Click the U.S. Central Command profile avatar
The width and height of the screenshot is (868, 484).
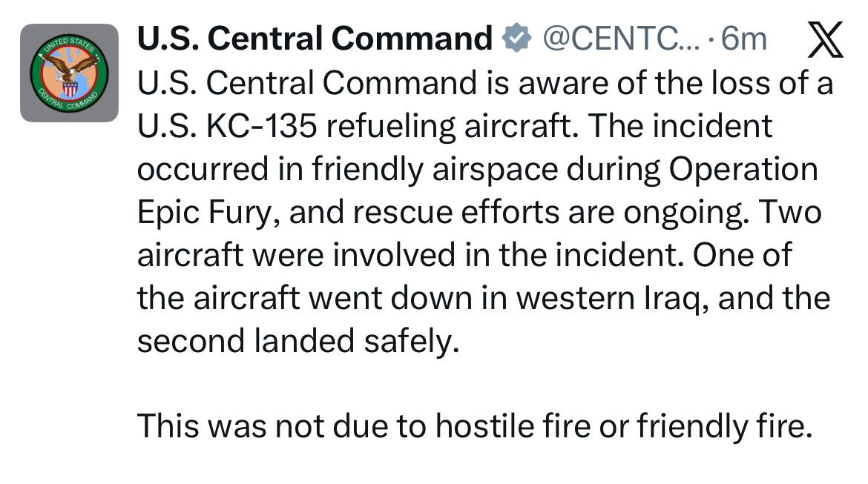coord(69,73)
